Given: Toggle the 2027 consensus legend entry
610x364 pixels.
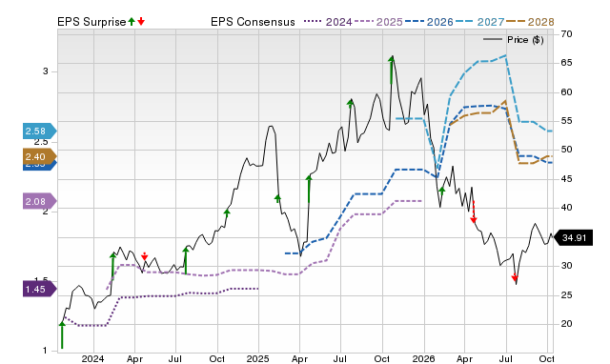Looking at the screenshot, I should pyautogui.click(x=479, y=22).
